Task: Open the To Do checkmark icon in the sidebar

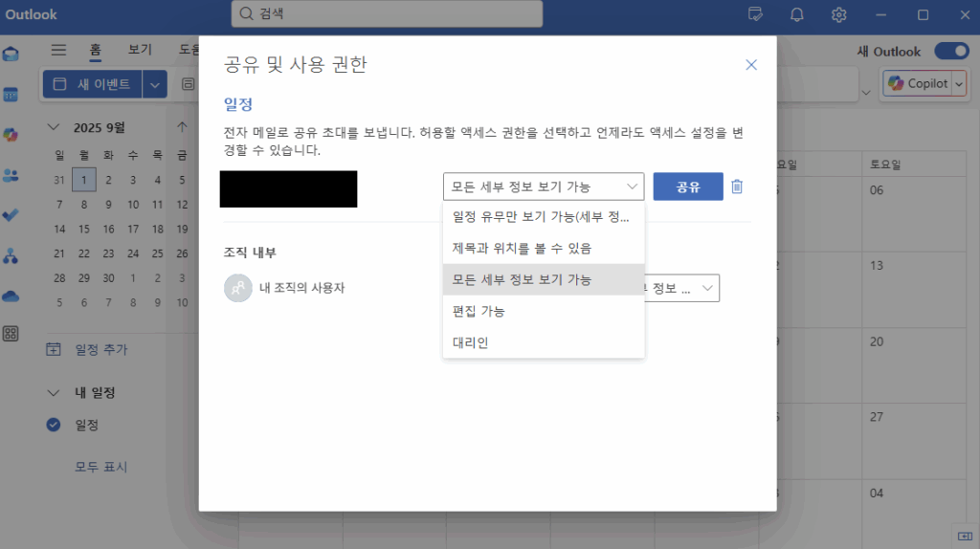Action: pos(11,215)
